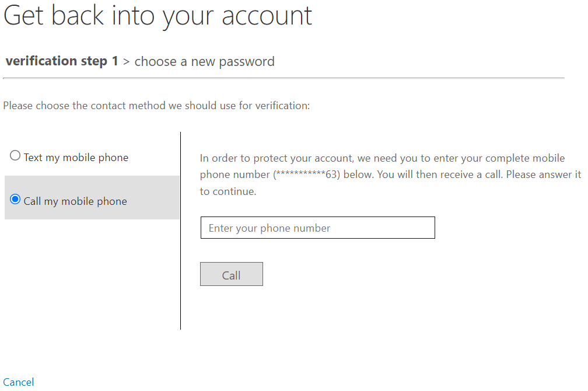Screen dimensions: 588x391
Task: Click 'You will then receive a call' sentence
Action: [440, 175]
